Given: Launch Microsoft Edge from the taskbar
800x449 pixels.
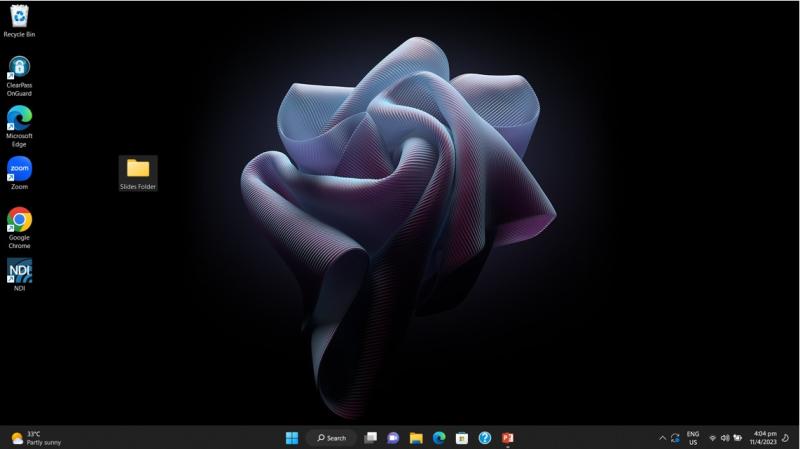Looking at the screenshot, I should coord(439,438).
